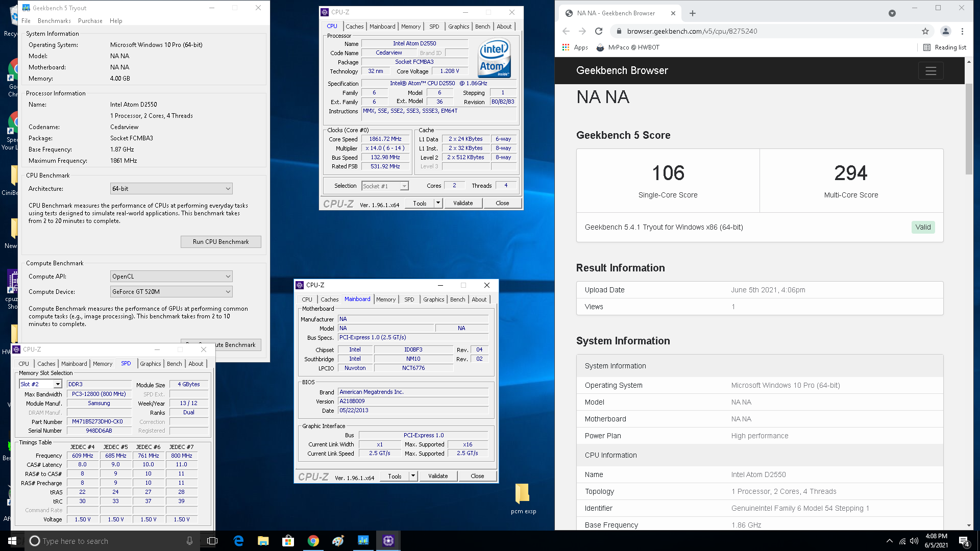Screen dimensions: 980x551
Task: Open Tools dropdown arrow in top CPU-Z window
Action: pos(438,203)
